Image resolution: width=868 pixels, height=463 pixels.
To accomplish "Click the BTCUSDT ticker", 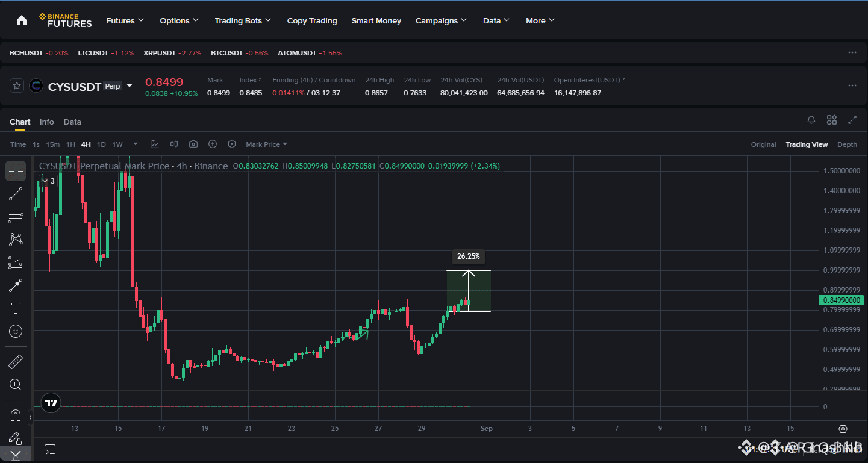I will pos(240,53).
